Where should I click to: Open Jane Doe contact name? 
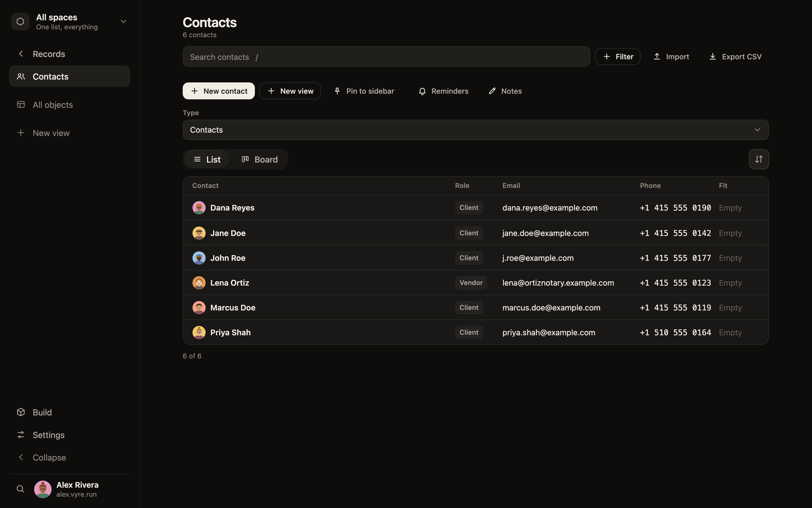point(228,233)
